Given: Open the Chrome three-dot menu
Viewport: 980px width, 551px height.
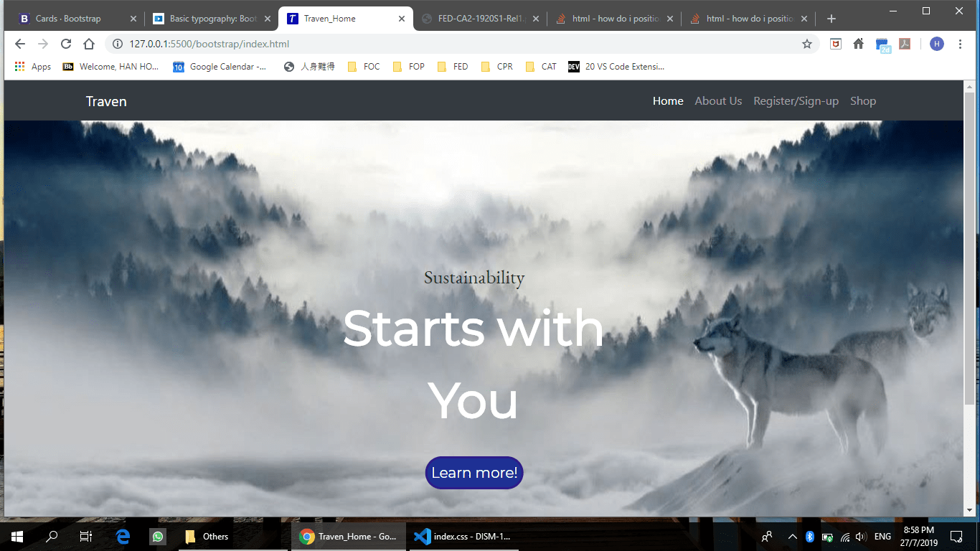Looking at the screenshot, I should pyautogui.click(x=961, y=44).
